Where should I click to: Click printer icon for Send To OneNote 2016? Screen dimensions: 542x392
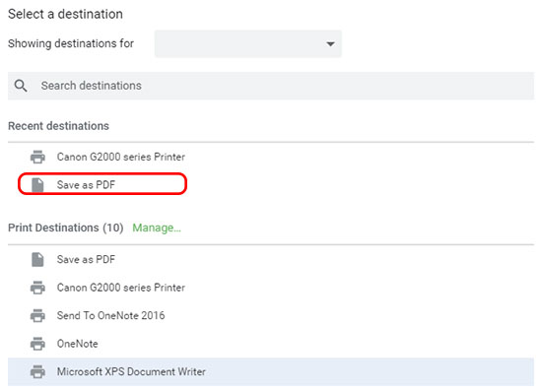(37, 315)
